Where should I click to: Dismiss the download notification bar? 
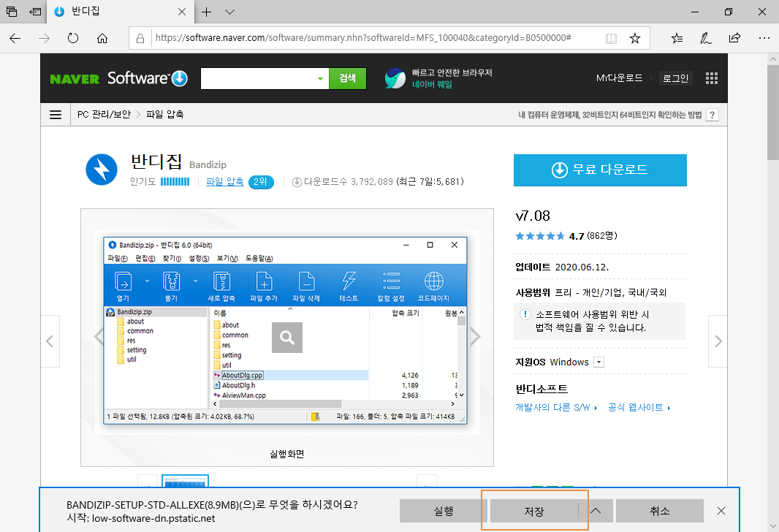click(721, 511)
